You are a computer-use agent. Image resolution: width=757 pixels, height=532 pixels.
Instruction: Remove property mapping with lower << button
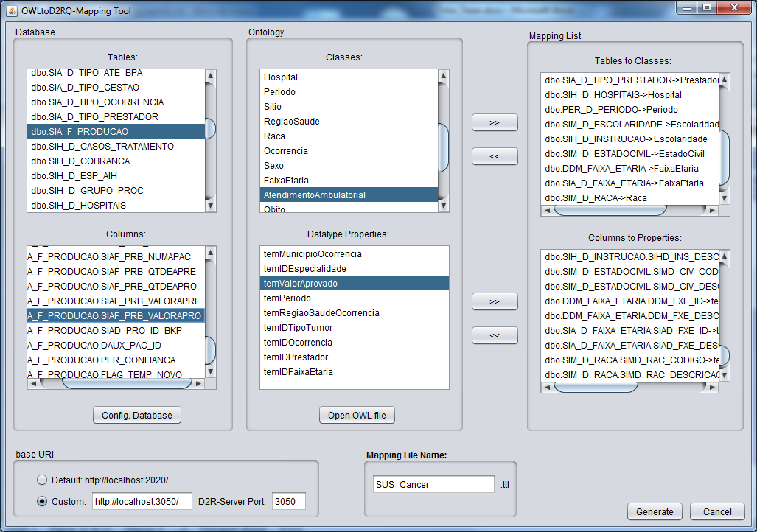tap(494, 335)
